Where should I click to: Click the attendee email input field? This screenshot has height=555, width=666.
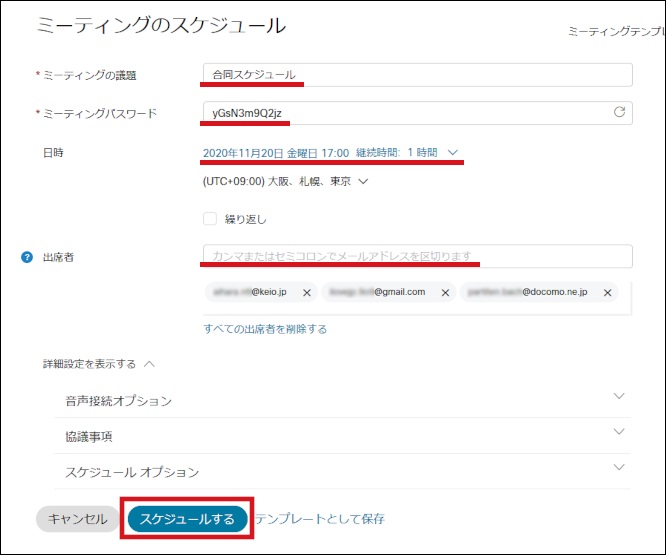(x=417, y=256)
